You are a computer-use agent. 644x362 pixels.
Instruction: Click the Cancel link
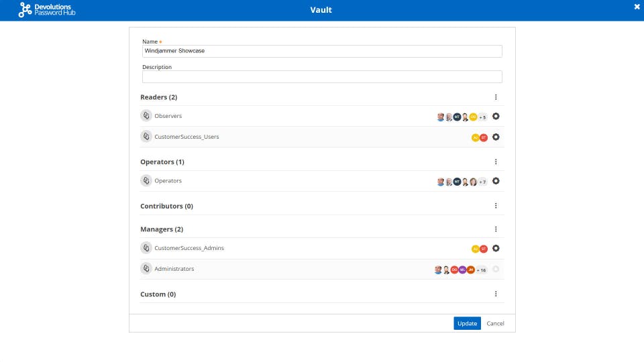pos(495,323)
